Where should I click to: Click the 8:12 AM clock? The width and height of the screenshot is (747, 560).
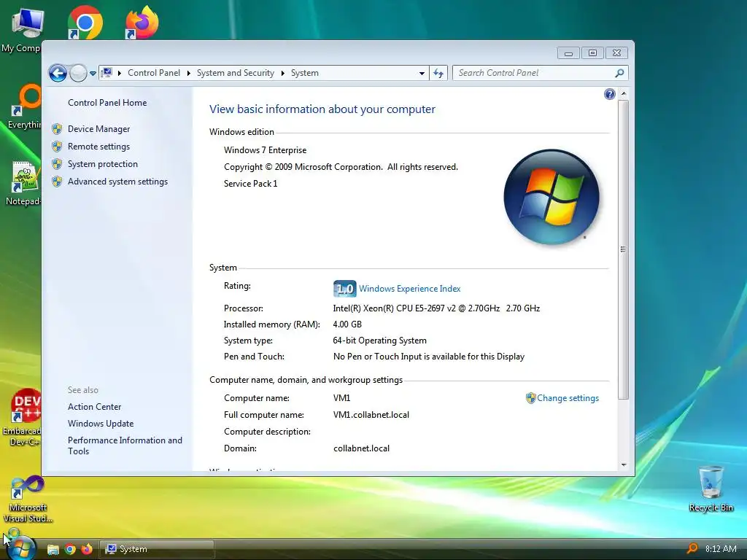pos(721,548)
